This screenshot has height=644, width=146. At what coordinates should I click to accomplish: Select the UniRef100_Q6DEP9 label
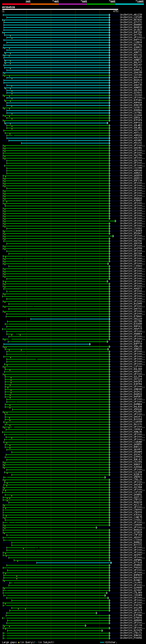coord(131,175)
